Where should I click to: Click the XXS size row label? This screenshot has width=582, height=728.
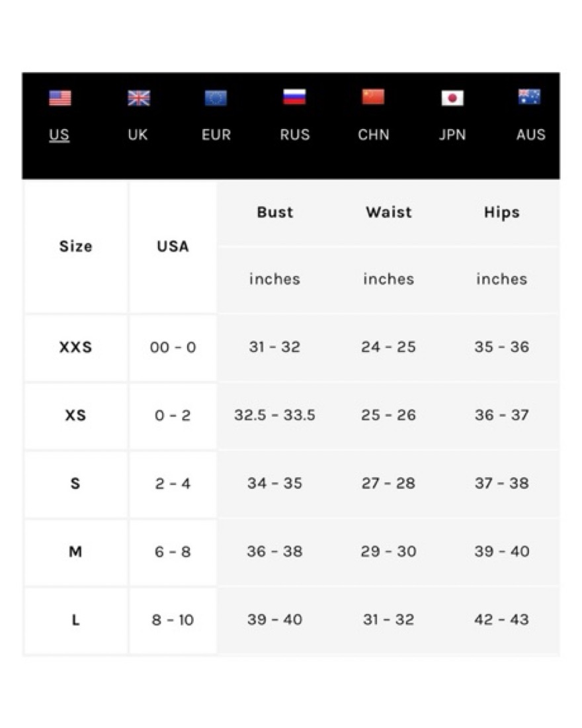click(75, 347)
